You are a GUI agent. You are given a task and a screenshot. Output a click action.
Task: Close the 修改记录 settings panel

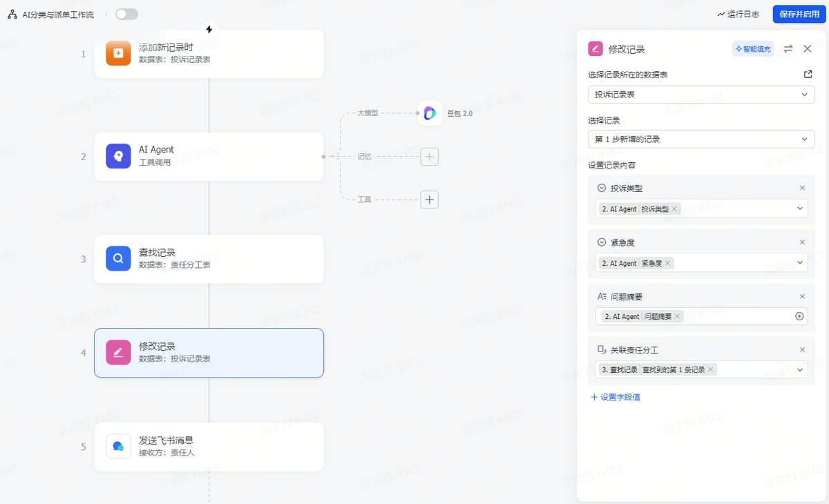click(807, 49)
